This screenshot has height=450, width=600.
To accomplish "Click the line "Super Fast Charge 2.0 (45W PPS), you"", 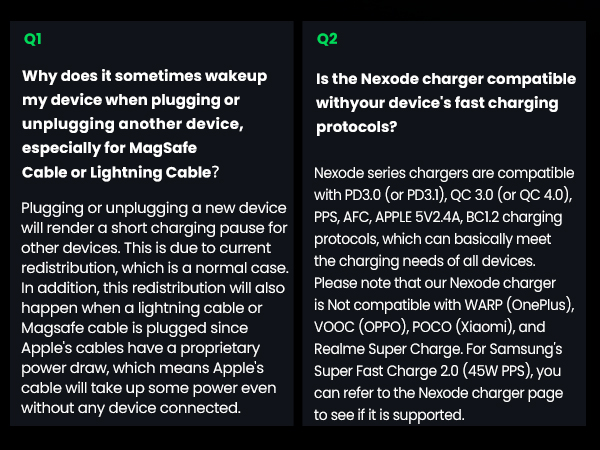I will tap(438, 372).
